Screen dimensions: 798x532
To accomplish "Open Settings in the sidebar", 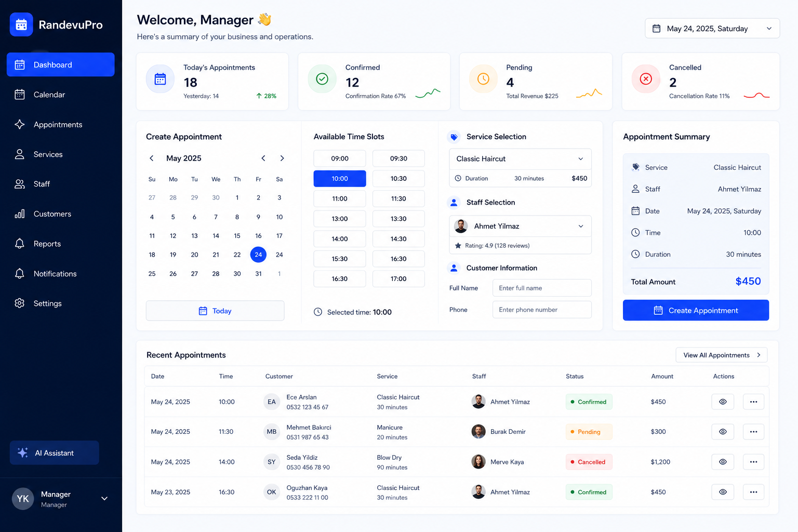I will [x=61, y=303].
